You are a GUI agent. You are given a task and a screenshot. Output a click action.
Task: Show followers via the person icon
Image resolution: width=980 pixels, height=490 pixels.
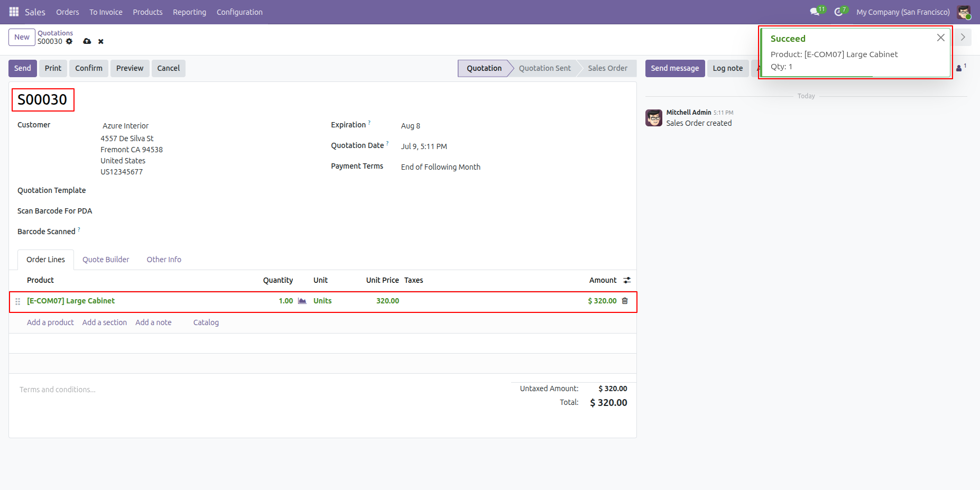click(x=960, y=68)
